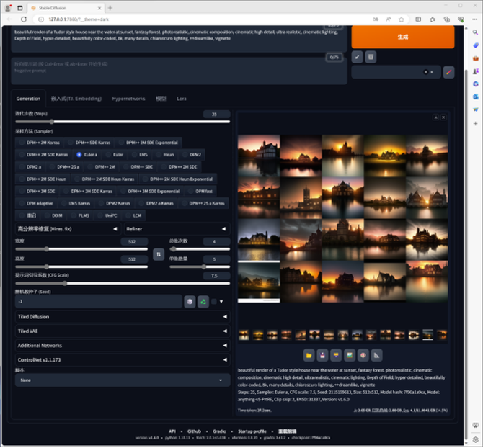
Task: Open the browser favorites star icon
Action: 401,19
